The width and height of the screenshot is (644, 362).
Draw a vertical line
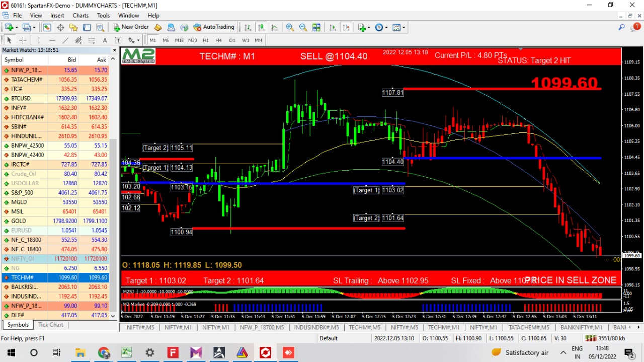click(x=39, y=40)
